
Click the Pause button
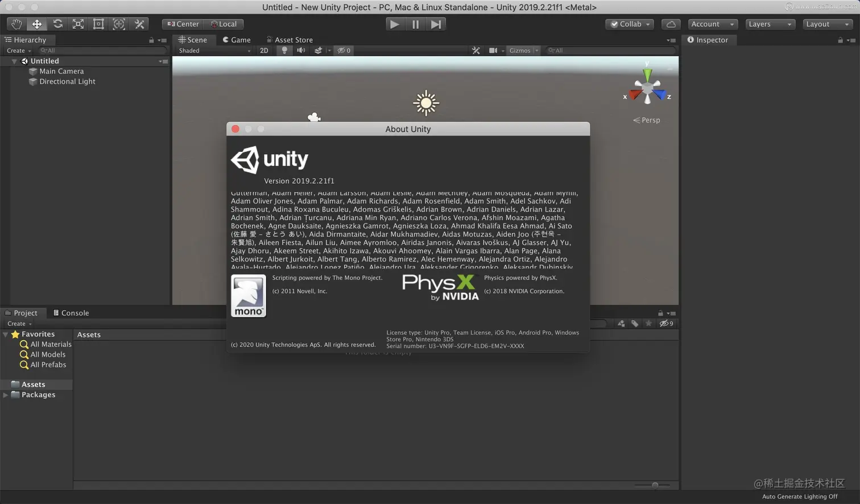pos(415,24)
